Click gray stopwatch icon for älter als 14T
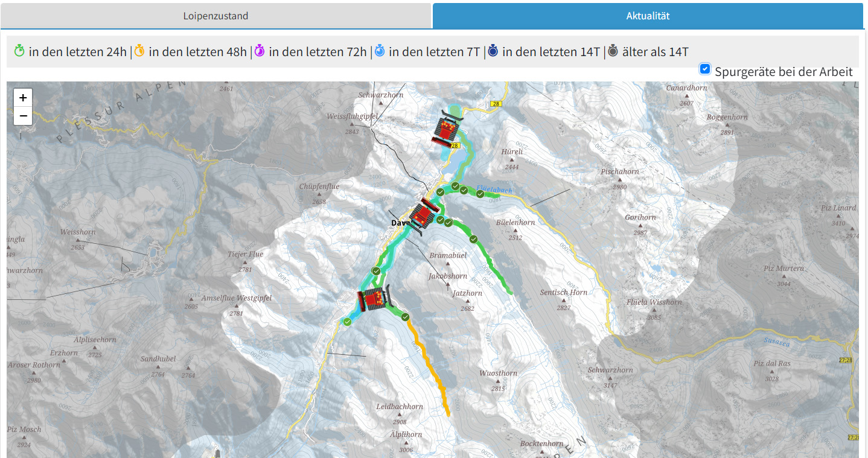868x458 pixels. pyautogui.click(x=613, y=51)
